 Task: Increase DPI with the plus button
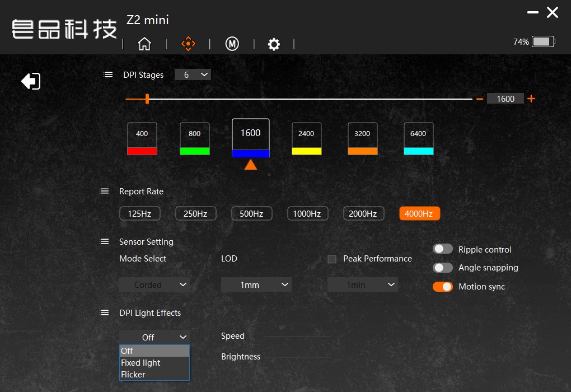[531, 99]
